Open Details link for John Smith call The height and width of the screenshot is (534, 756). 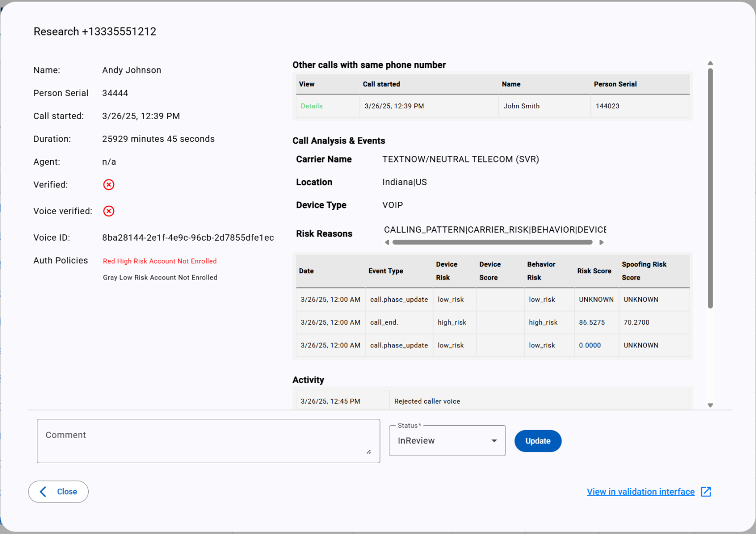(x=312, y=106)
